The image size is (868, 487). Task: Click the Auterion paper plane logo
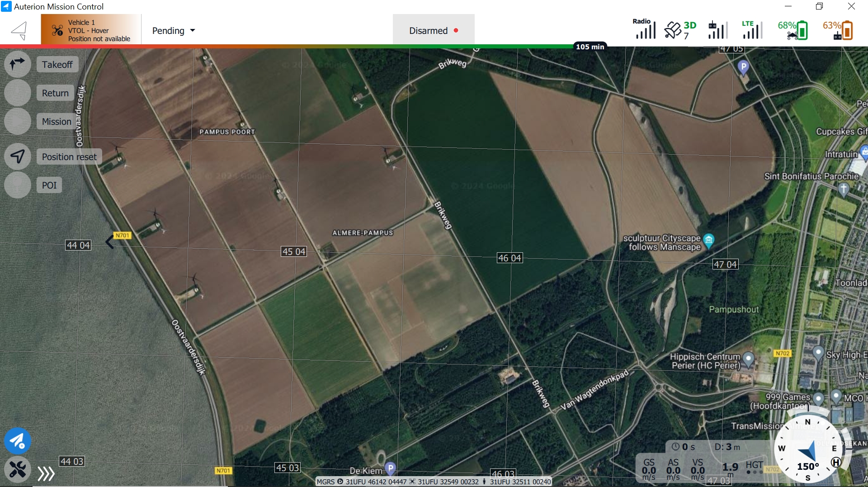coord(19,30)
